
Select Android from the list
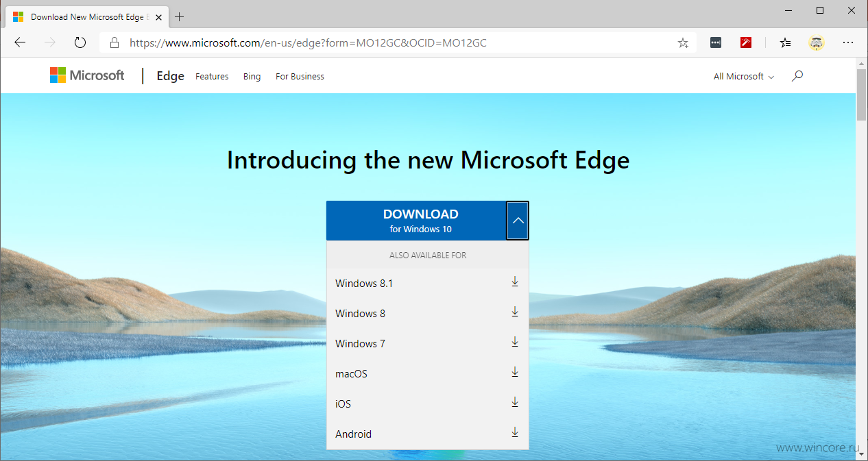(427, 434)
